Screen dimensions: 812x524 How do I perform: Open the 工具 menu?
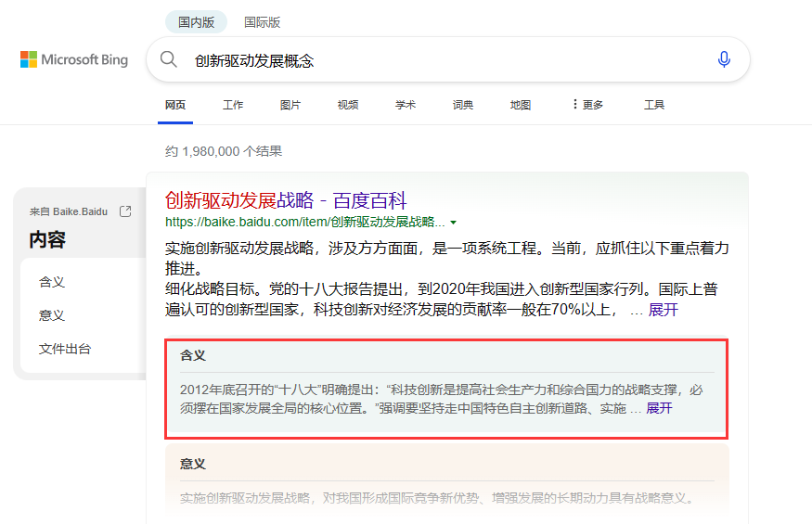pos(654,105)
